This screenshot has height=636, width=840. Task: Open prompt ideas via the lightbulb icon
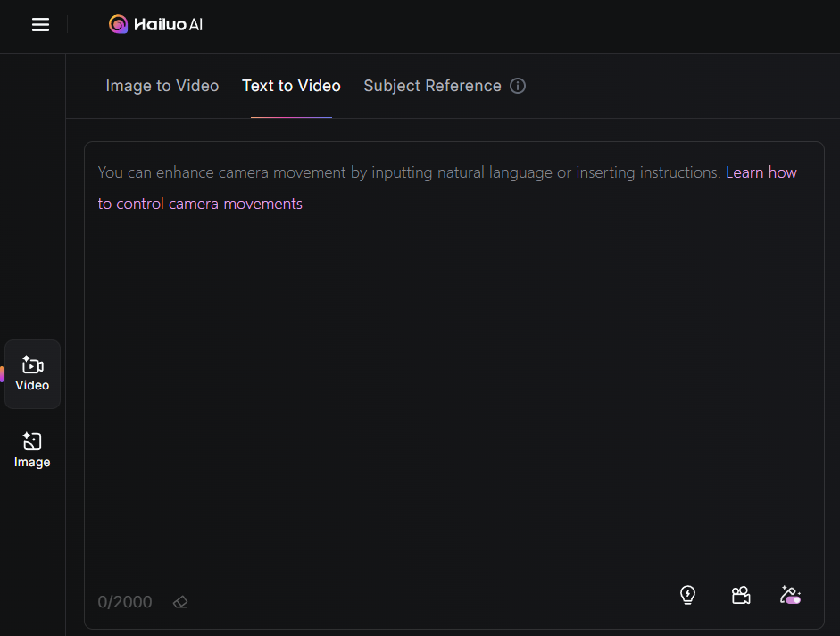tap(687, 595)
